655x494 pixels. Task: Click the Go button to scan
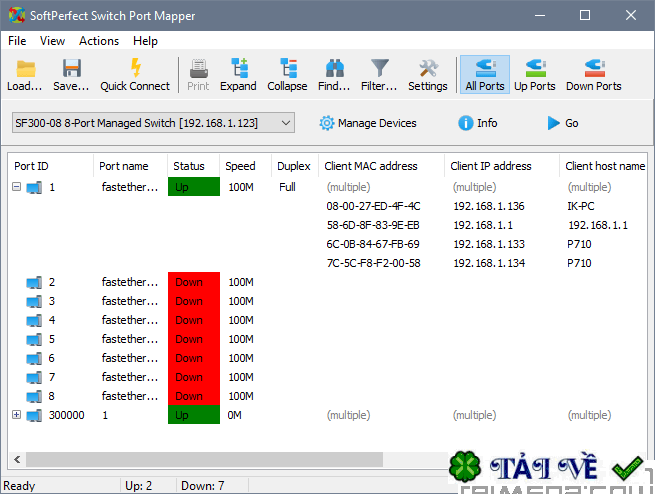(563, 123)
